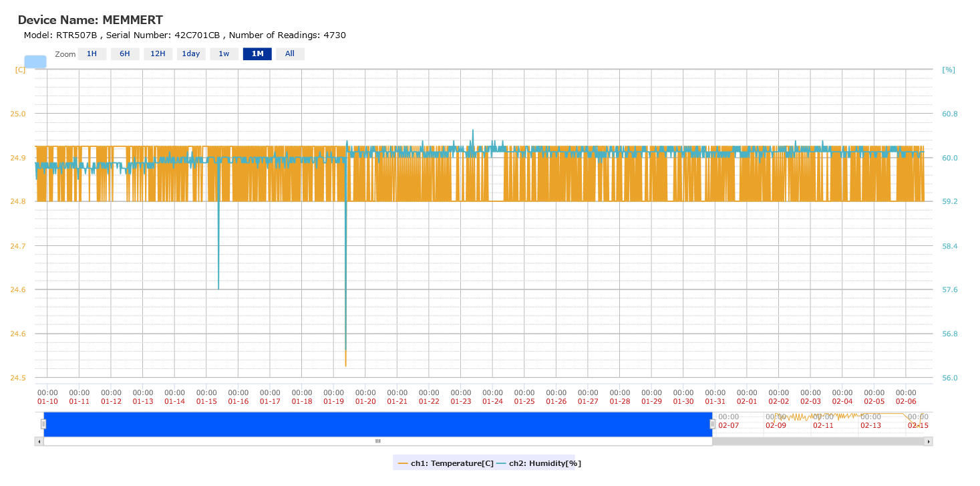Click the 02-09 navigator date label
Viewport: 980px width, 486px height.
tap(776, 425)
